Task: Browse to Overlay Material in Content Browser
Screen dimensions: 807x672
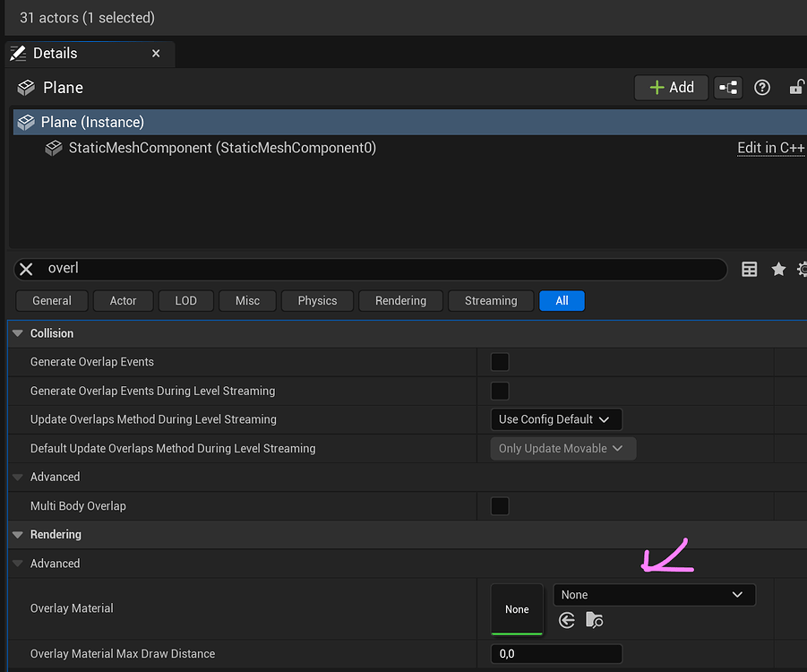Action: pyautogui.click(x=594, y=619)
